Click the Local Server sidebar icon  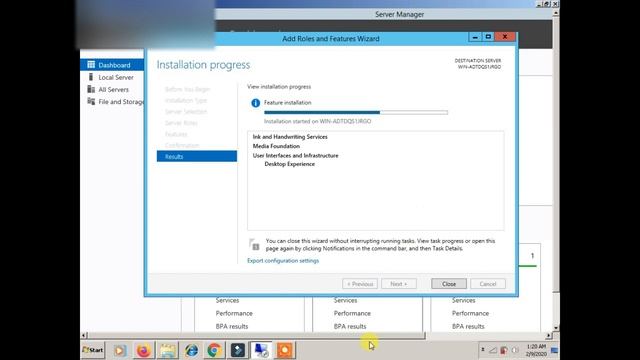pyautogui.click(x=91, y=77)
